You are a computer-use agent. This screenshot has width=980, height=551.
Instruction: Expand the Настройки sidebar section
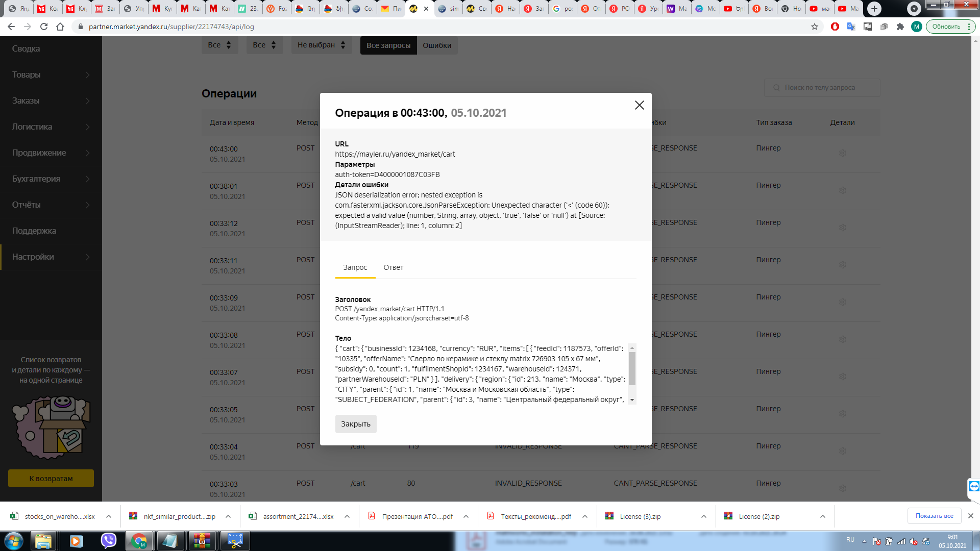click(x=51, y=257)
